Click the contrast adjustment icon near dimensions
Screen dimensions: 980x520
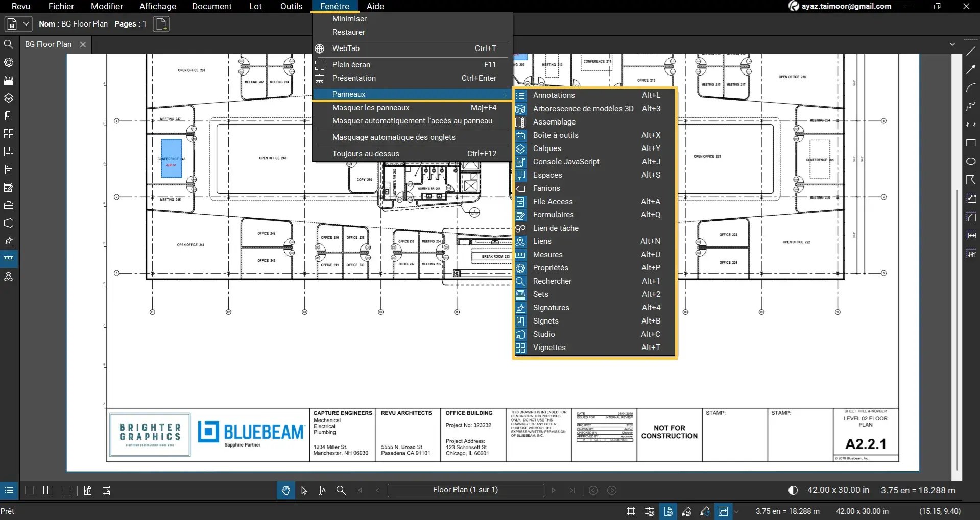pos(792,490)
